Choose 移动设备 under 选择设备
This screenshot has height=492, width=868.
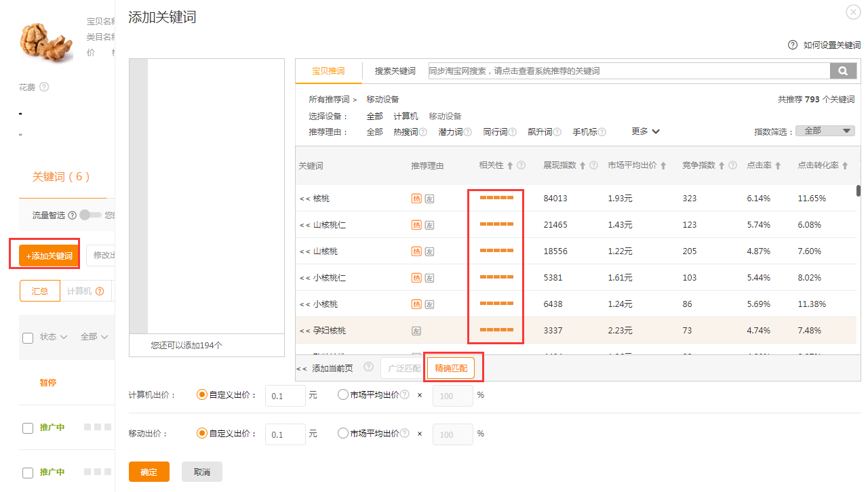[445, 117]
